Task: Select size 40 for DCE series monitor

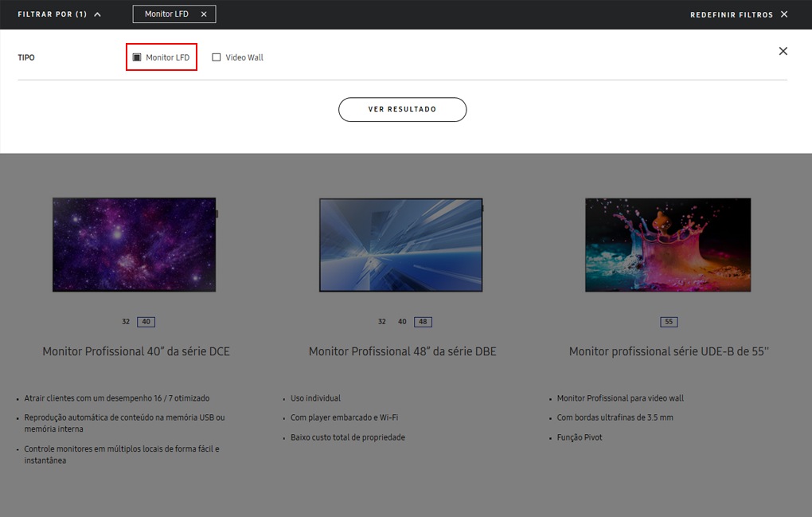Action: pos(146,322)
